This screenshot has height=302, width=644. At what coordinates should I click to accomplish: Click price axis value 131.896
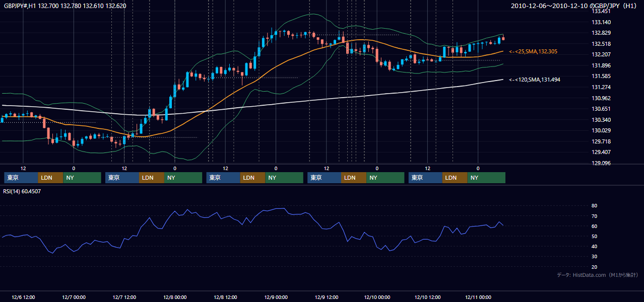click(601, 65)
